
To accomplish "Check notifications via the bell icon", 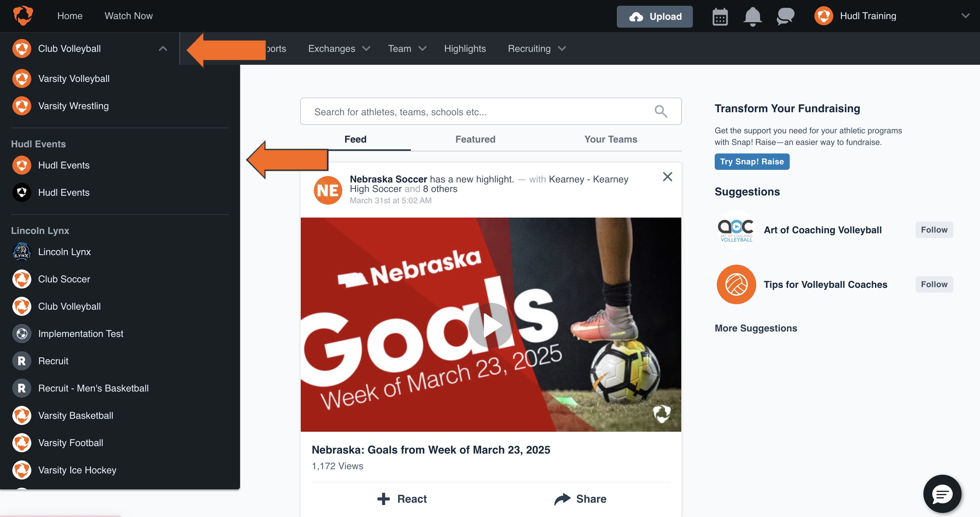I will coord(752,16).
